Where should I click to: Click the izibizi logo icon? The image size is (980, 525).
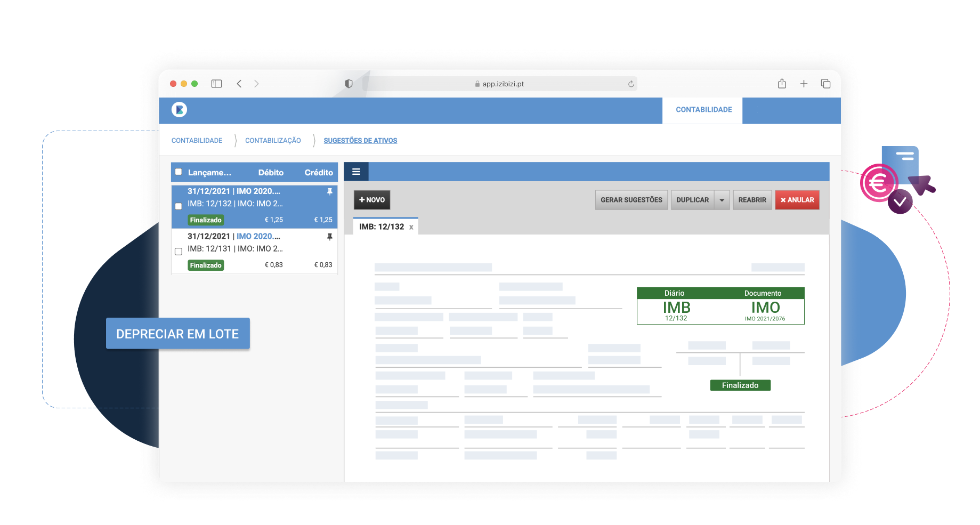pyautogui.click(x=179, y=110)
